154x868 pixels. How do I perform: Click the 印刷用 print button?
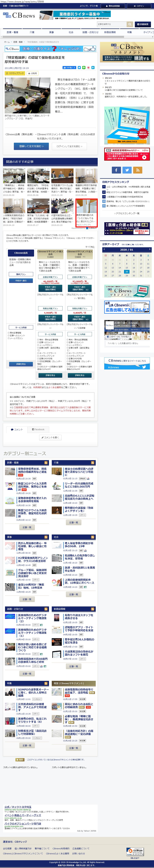click(33, 73)
